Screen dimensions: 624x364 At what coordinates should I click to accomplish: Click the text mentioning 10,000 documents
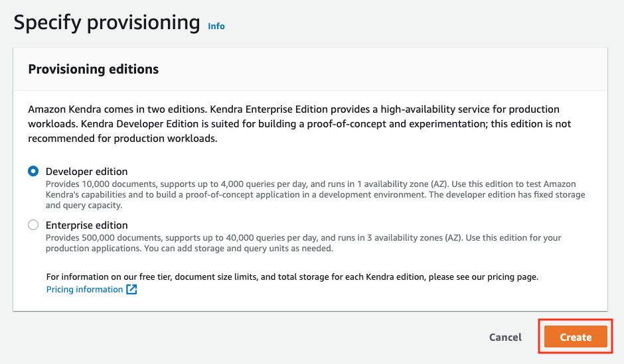click(x=102, y=184)
